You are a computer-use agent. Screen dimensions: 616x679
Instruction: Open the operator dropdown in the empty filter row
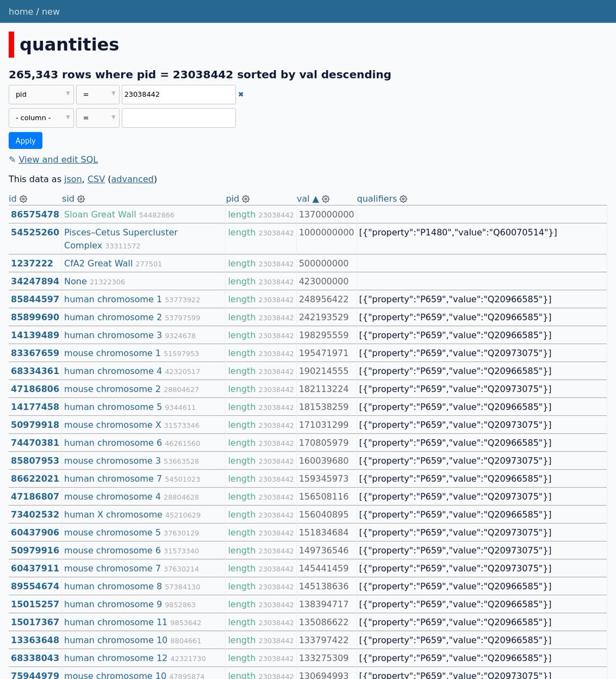coord(98,118)
